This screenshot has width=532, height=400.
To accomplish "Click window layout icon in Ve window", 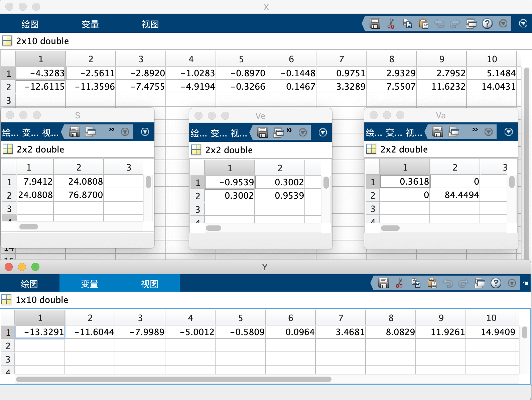I will pos(279,132).
